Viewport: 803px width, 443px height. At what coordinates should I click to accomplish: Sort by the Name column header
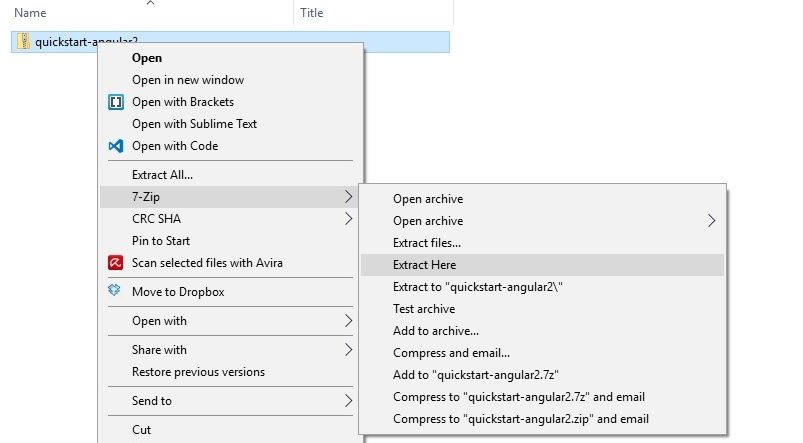pyautogui.click(x=30, y=13)
